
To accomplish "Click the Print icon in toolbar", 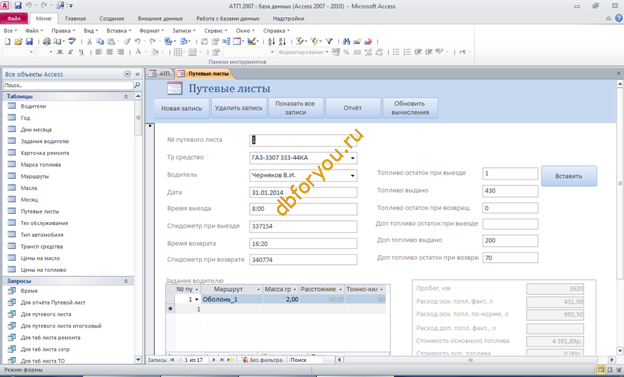I will [x=47, y=41].
